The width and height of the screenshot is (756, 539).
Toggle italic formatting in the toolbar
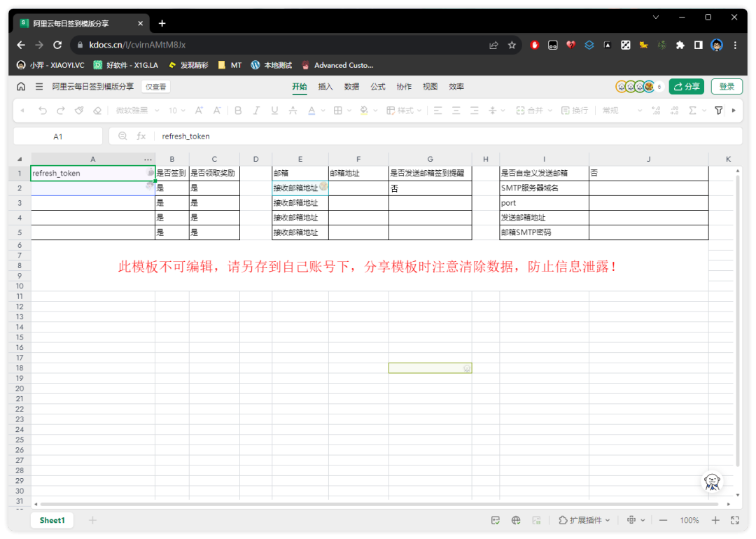(256, 111)
